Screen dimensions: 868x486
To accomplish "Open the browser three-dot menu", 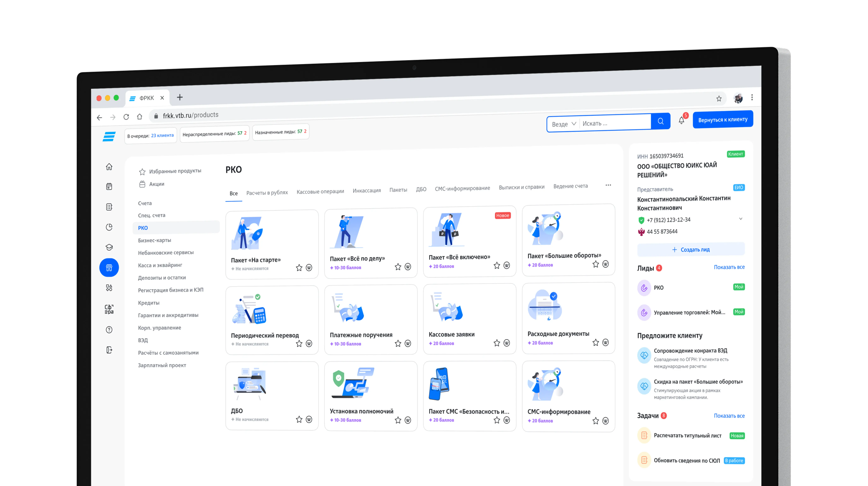I will (x=752, y=97).
